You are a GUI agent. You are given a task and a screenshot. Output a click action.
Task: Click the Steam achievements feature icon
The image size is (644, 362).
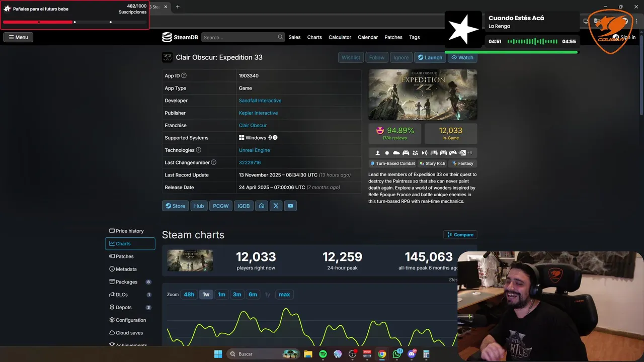pos(387,153)
